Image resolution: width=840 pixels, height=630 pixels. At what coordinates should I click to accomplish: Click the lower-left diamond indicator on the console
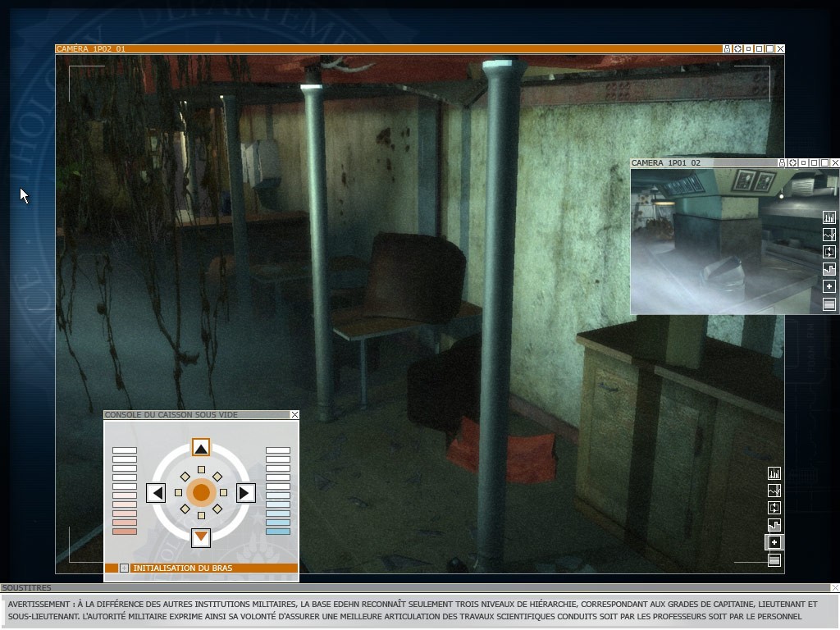[185, 509]
